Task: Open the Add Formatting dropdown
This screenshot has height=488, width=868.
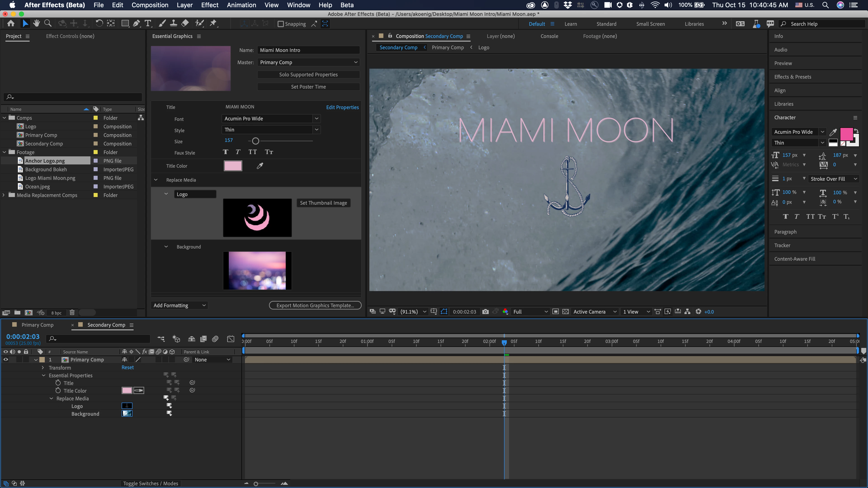Action: click(x=179, y=305)
